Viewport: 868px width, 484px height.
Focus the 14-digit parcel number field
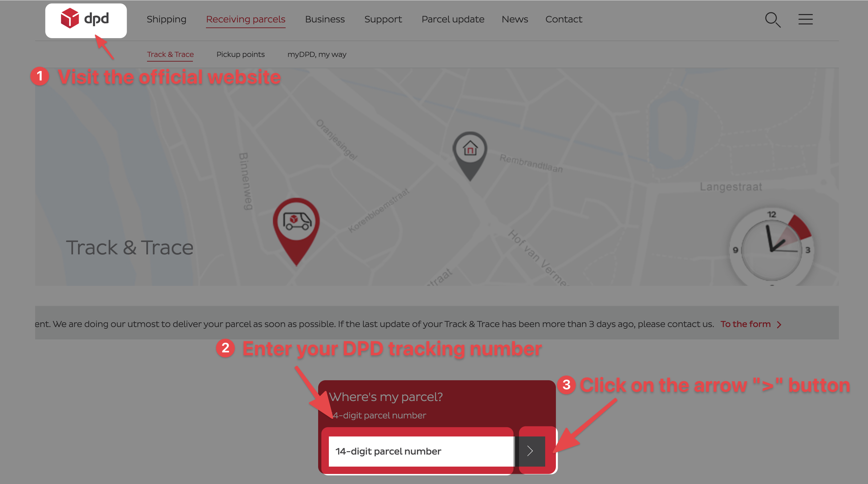pos(421,451)
